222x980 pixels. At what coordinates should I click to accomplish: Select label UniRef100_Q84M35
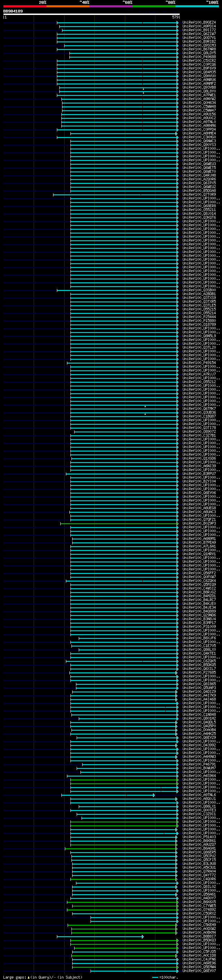[x=199, y=72]
